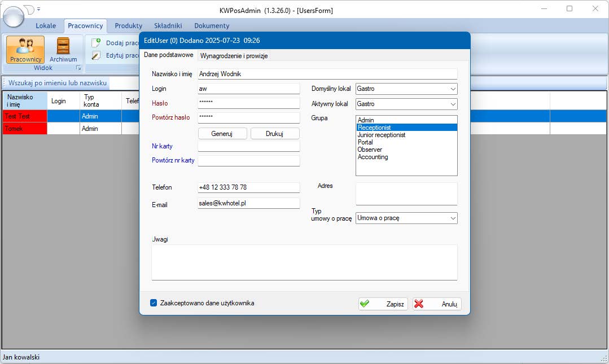Expand the Widok group dialog launcher

click(78, 68)
